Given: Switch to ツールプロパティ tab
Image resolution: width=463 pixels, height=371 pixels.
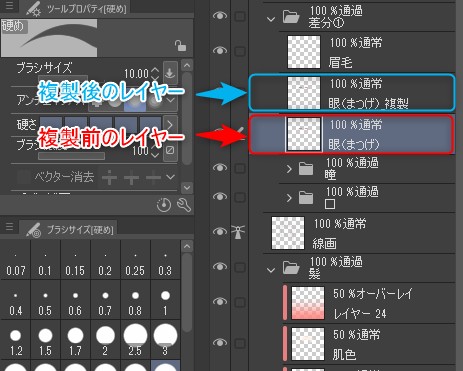Looking at the screenshot, I should click(78, 9).
